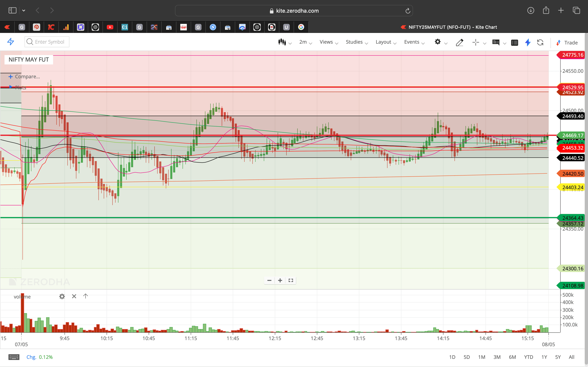Open the drawing pencil tool
The height and width of the screenshot is (367, 588).
click(x=459, y=43)
